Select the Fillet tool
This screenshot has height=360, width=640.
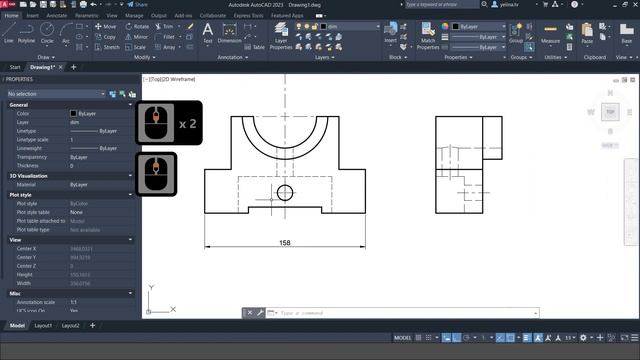pyautogui.click(x=165, y=37)
